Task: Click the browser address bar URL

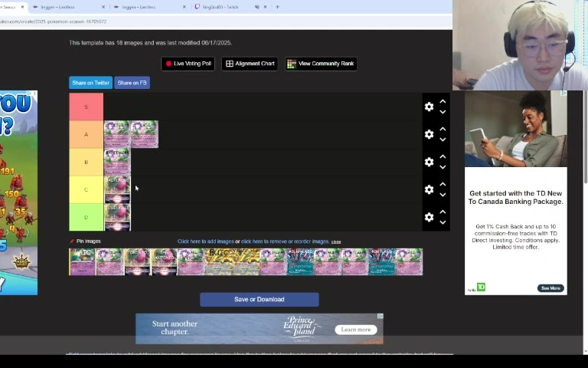Action: (x=54, y=21)
